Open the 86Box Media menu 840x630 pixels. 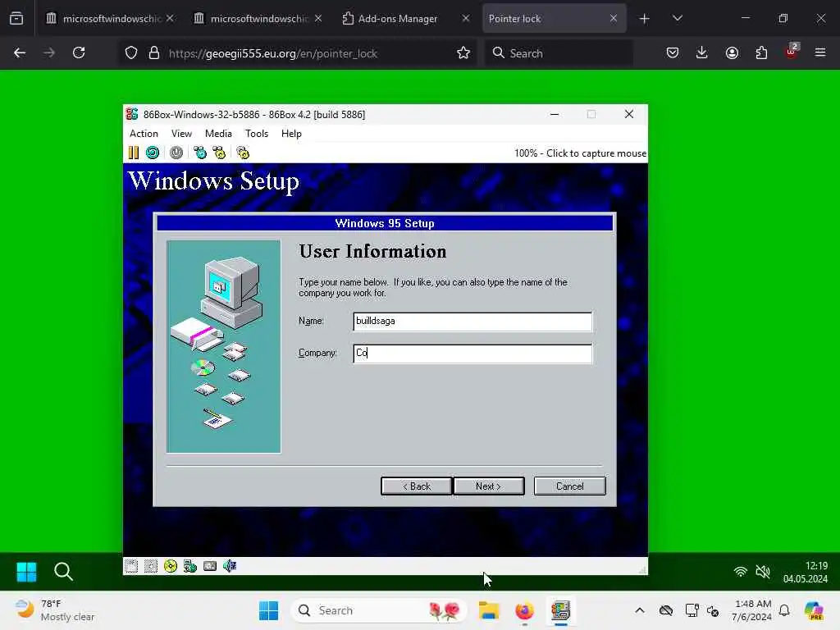[x=218, y=134]
